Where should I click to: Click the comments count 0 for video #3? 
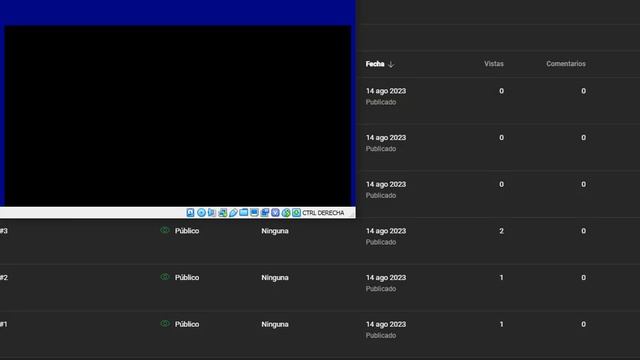tap(583, 231)
